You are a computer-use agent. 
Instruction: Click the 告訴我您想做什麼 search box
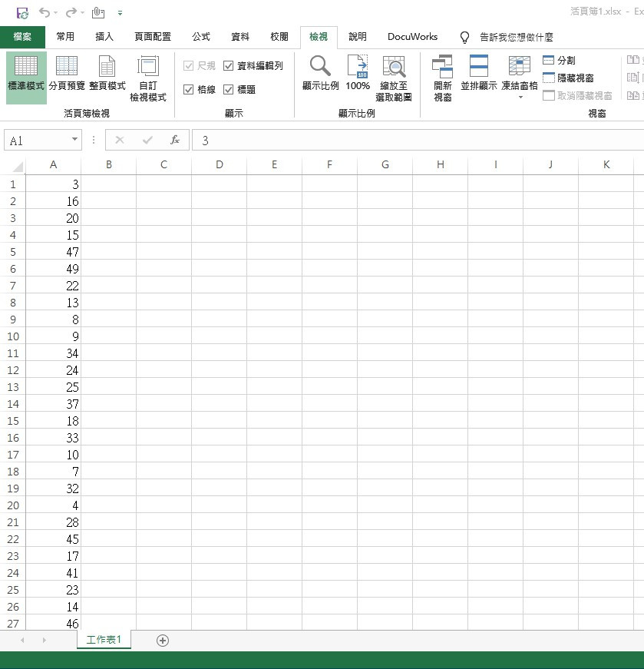pos(517,38)
